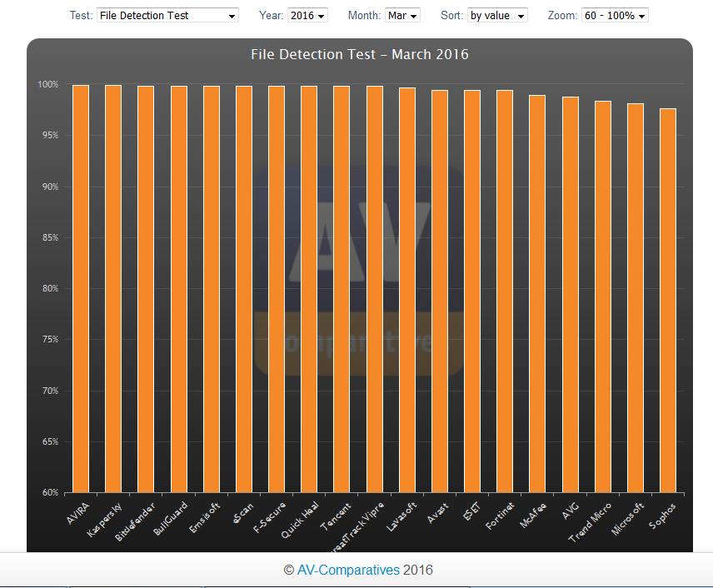Image resolution: width=713 pixels, height=588 pixels.
Task: Select the BullGuard bar
Action: pos(179,289)
